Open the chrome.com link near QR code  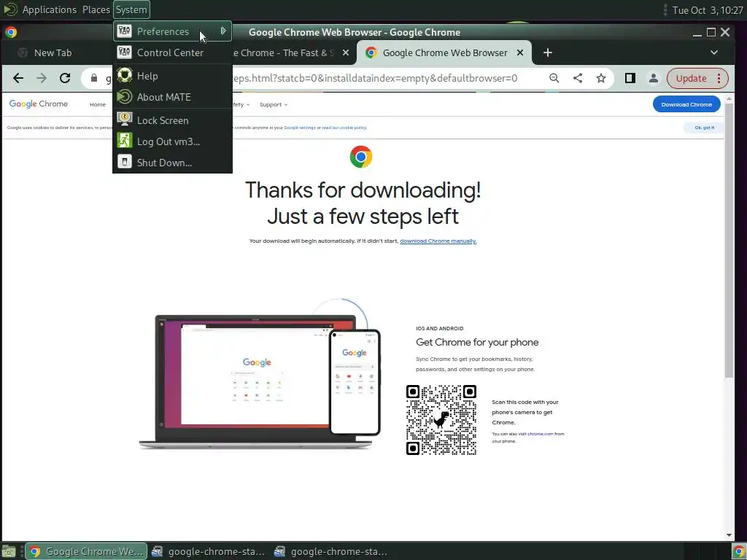(x=541, y=434)
